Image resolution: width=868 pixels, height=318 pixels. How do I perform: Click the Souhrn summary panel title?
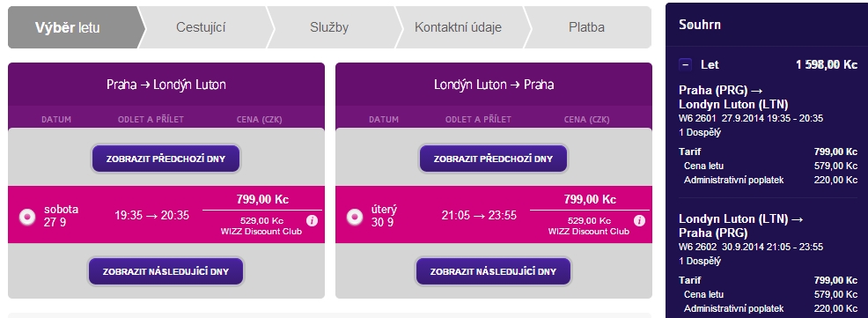click(700, 25)
